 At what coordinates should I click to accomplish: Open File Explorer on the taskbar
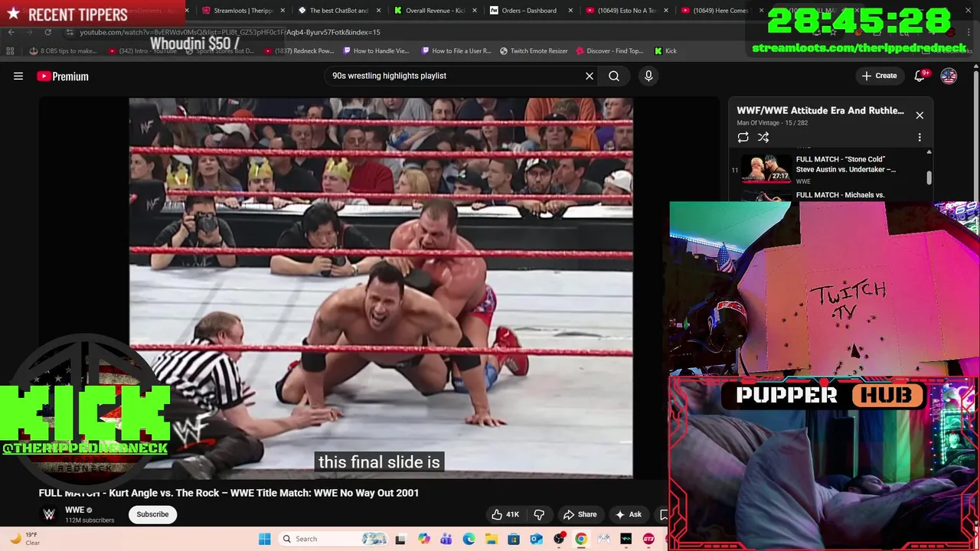(491, 539)
